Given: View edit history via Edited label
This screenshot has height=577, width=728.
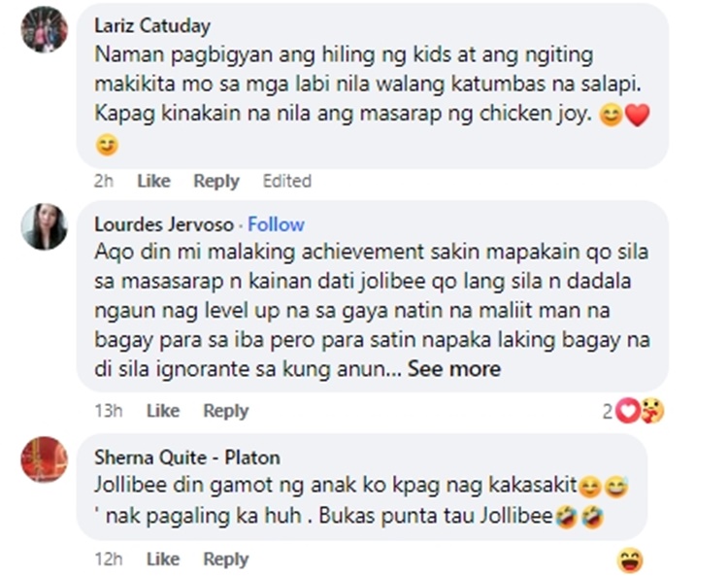Looking at the screenshot, I should coord(286,181).
